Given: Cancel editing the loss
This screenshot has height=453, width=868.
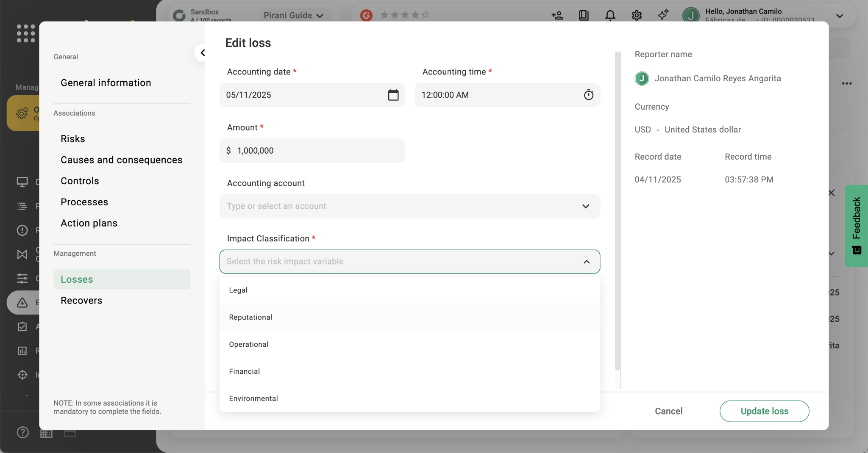Looking at the screenshot, I should [668, 411].
